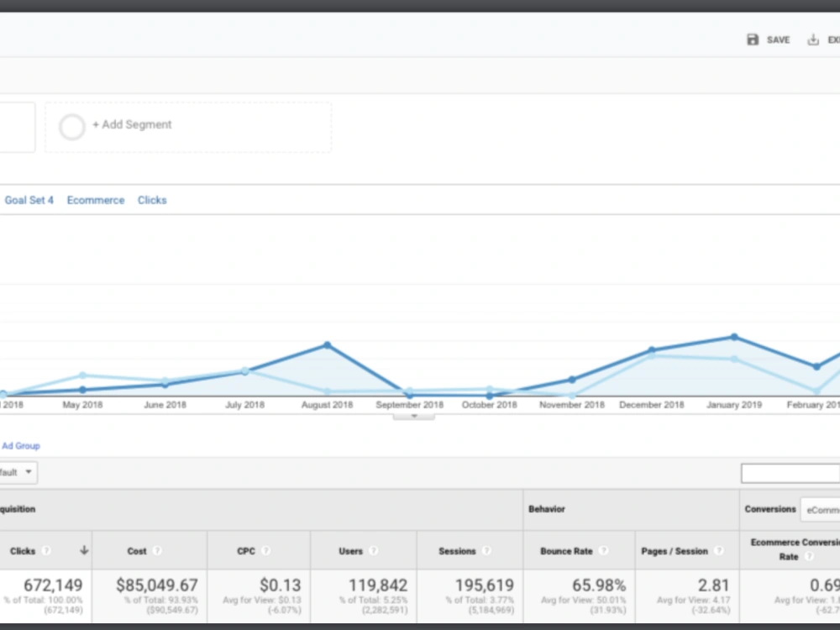This screenshot has width=840, height=630.
Task: Click the 2.81 pages per session value
Action: (713, 585)
